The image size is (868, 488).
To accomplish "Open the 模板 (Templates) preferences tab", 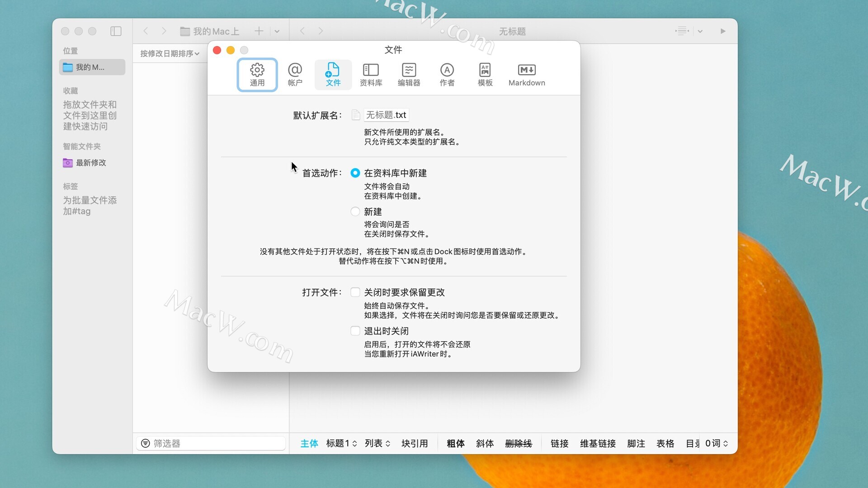I will click(485, 75).
